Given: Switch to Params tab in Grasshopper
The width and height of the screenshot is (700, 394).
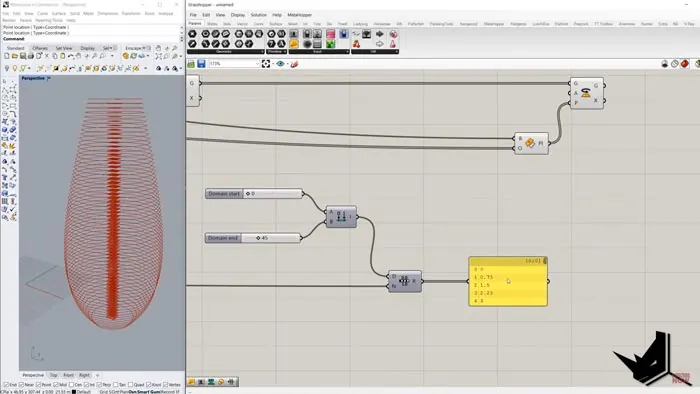Looking at the screenshot, I should click(x=195, y=23).
